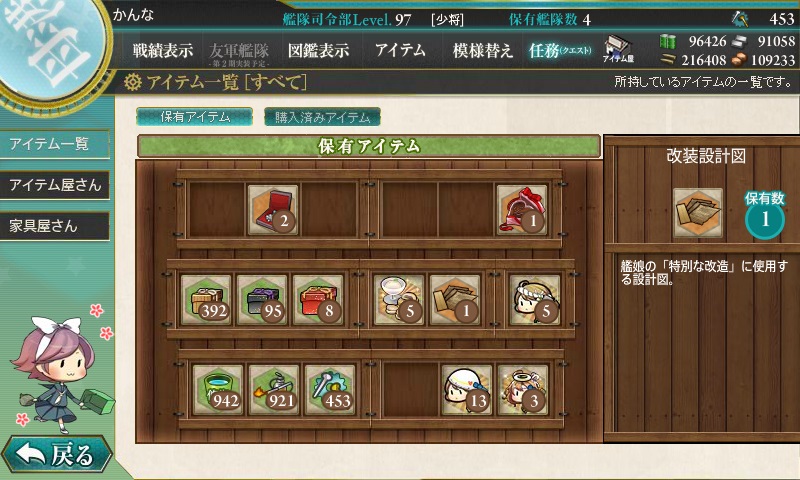Select the chocolate heart item

point(521,210)
